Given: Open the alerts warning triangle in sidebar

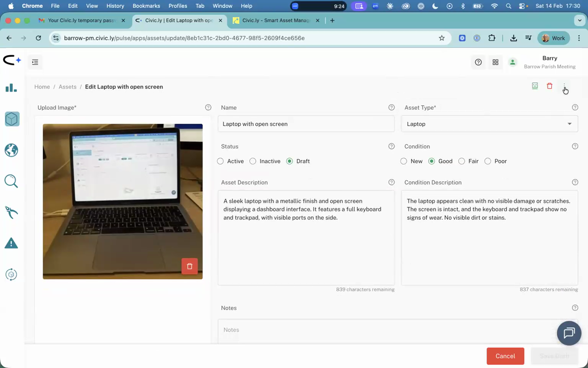Looking at the screenshot, I should point(11,243).
